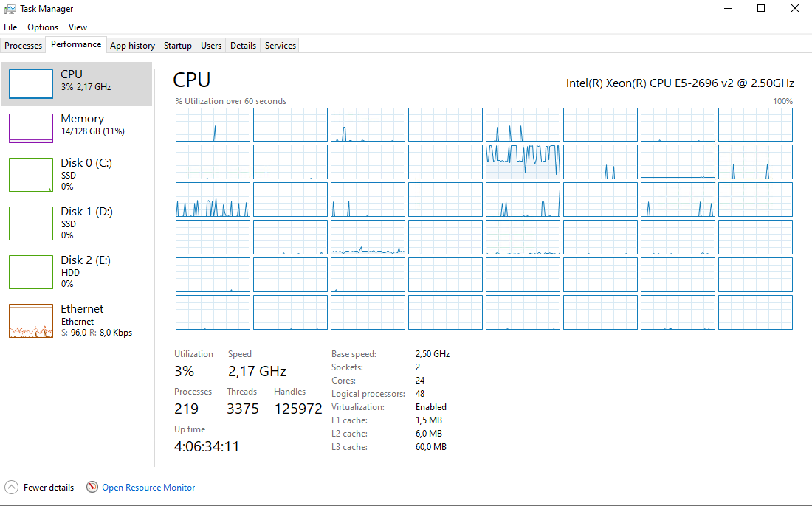Open the Services tab
Screen dimensions: 812x506
(x=280, y=45)
